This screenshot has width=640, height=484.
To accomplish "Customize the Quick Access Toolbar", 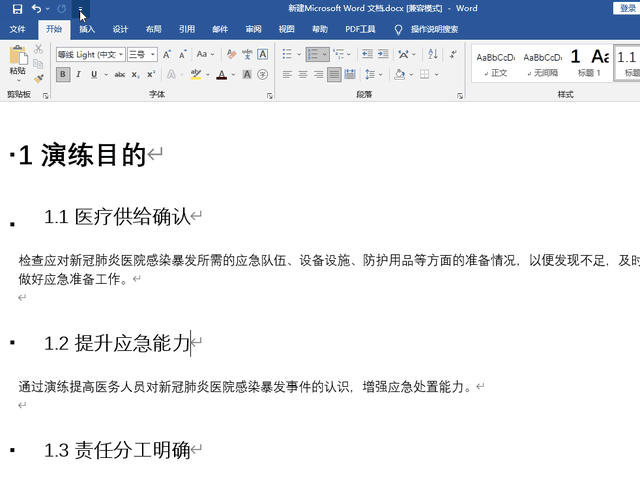I will pos(80,9).
